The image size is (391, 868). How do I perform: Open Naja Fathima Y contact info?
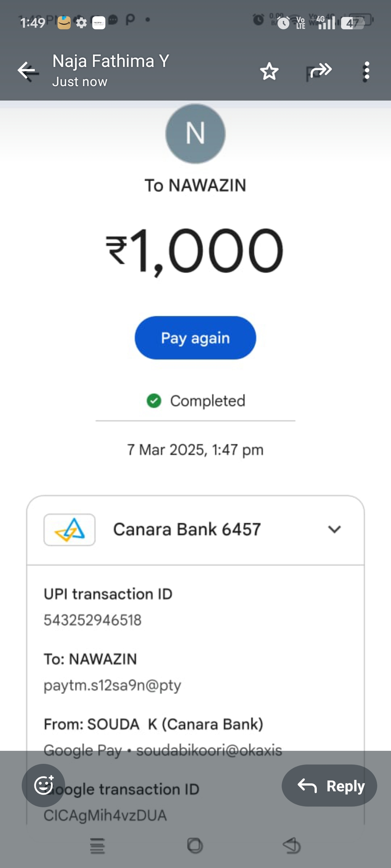click(x=111, y=69)
